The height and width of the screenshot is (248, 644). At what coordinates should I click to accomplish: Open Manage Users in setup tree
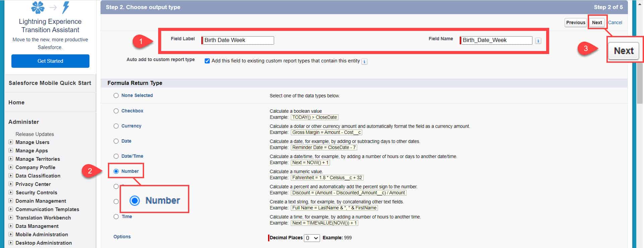click(x=32, y=142)
